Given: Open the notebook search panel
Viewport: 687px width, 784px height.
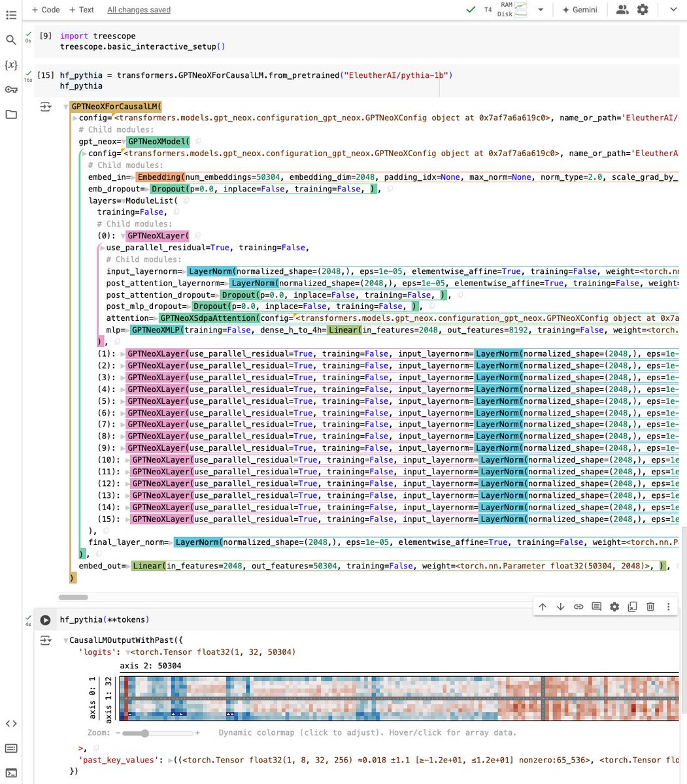Looking at the screenshot, I should (11, 40).
